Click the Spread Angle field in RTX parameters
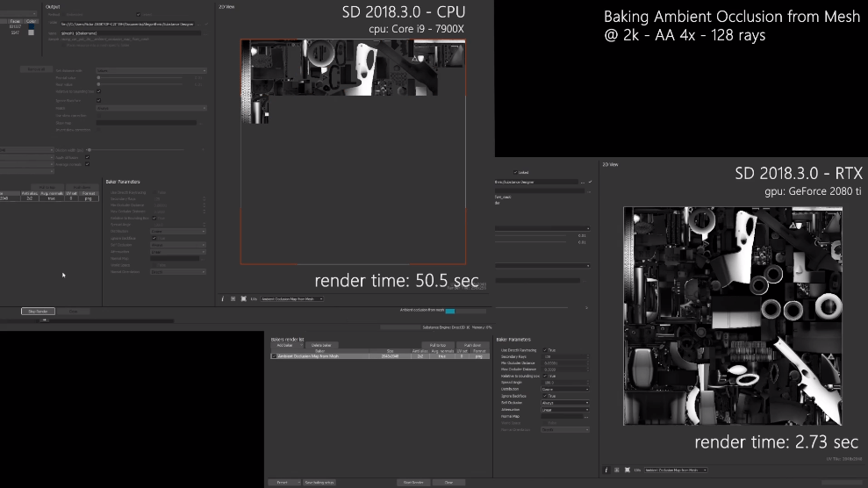The height and width of the screenshot is (488, 868). 564,383
